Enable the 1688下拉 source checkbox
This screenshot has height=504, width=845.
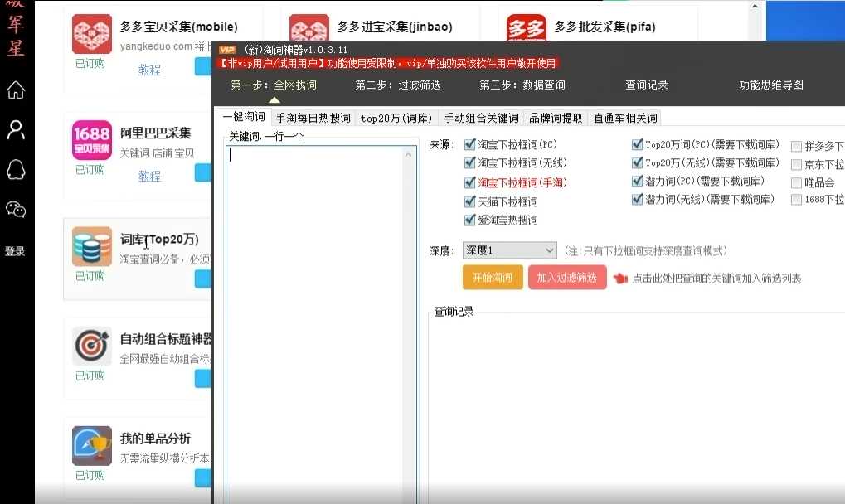point(796,200)
